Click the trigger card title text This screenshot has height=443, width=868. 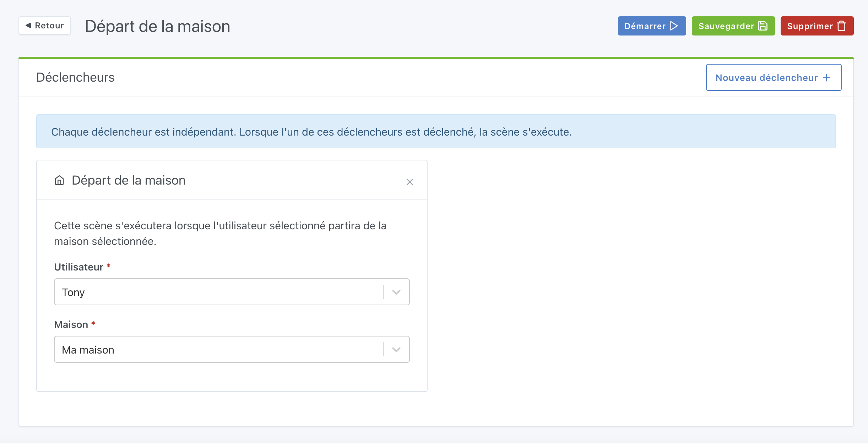[x=129, y=180]
